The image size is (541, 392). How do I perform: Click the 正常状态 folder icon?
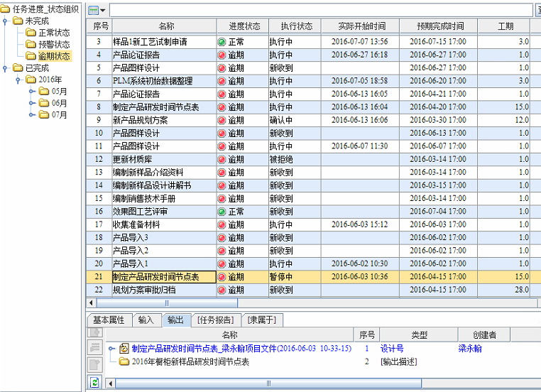[x=31, y=33]
